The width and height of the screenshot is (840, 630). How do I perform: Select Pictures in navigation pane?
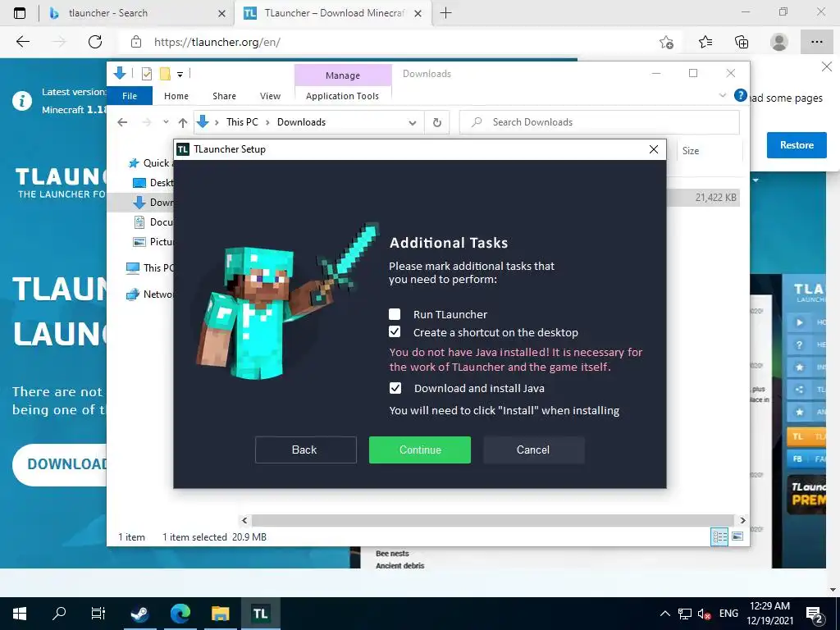(153, 242)
